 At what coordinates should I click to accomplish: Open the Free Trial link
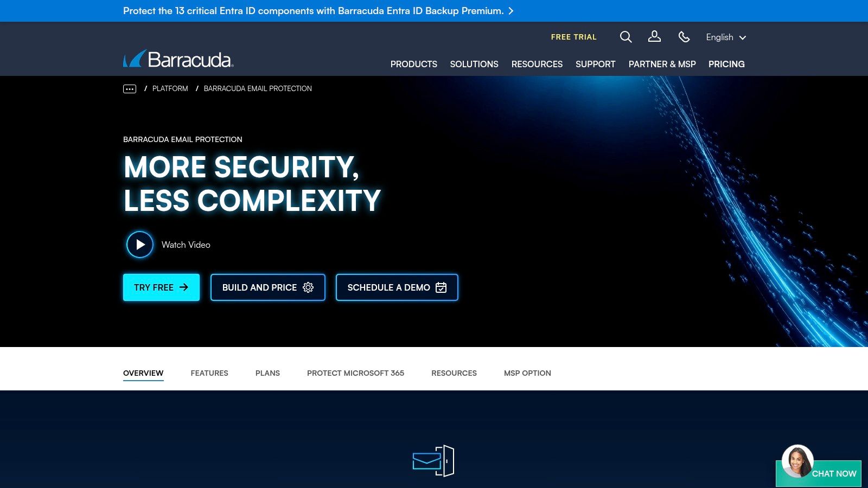pyautogui.click(x=573, y=37)
